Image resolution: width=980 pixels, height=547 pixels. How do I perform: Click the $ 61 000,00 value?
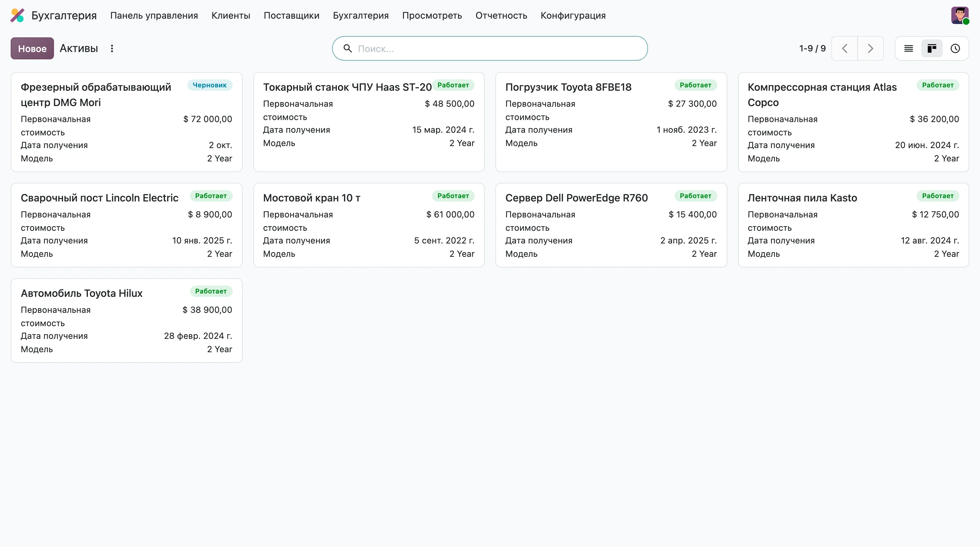[450, 215]
